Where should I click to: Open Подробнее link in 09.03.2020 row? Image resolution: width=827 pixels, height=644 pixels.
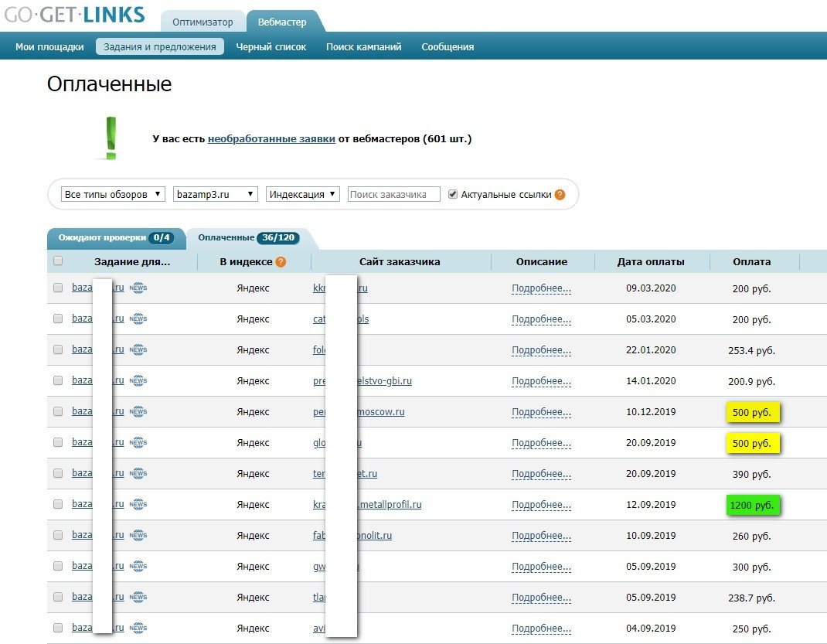(541, 288)
